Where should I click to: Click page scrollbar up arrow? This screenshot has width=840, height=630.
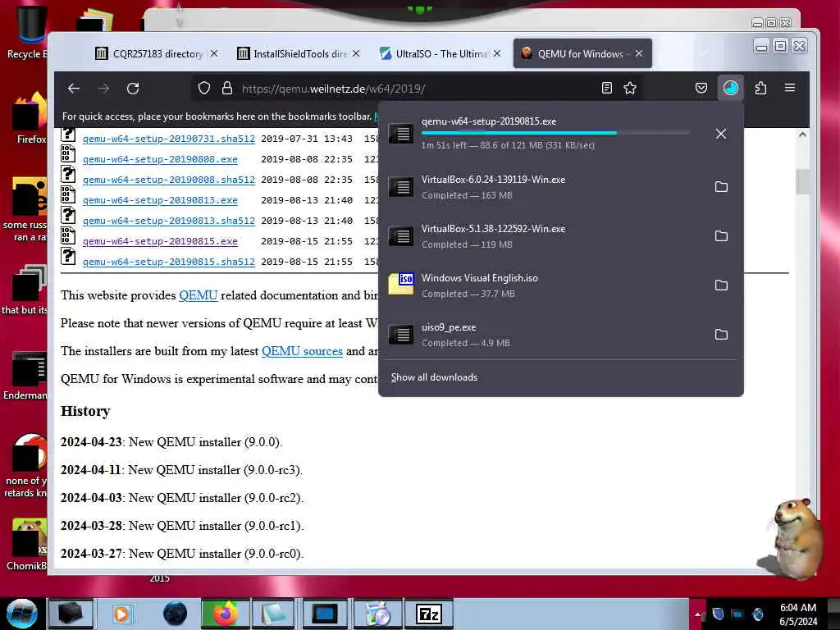pos(802,135)
